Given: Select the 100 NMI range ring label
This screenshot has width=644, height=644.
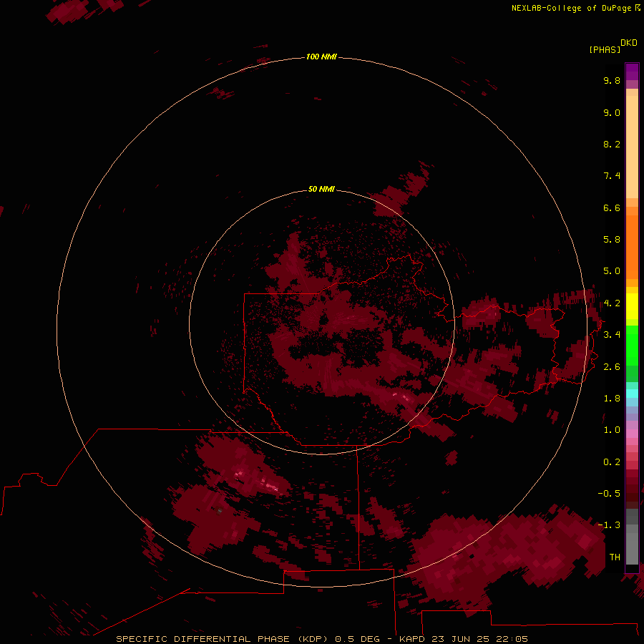Looking at the screenshot, I should click(321, 57).
